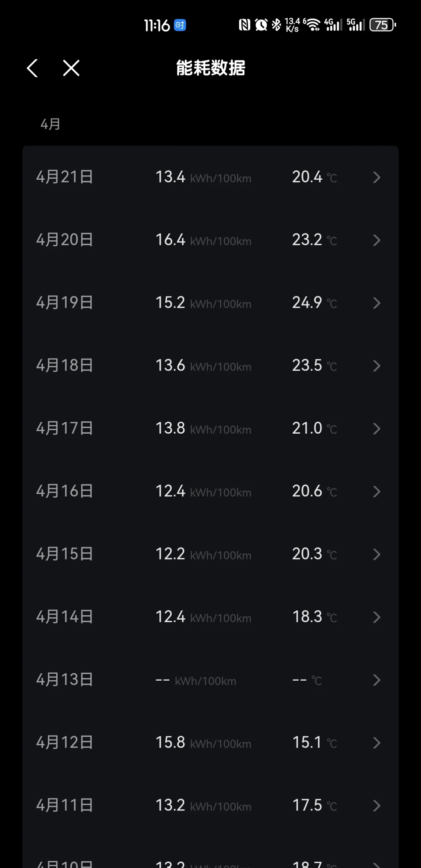Tap the 12.2 kWh/100km consumption value
421x868 pixels.
203,554
